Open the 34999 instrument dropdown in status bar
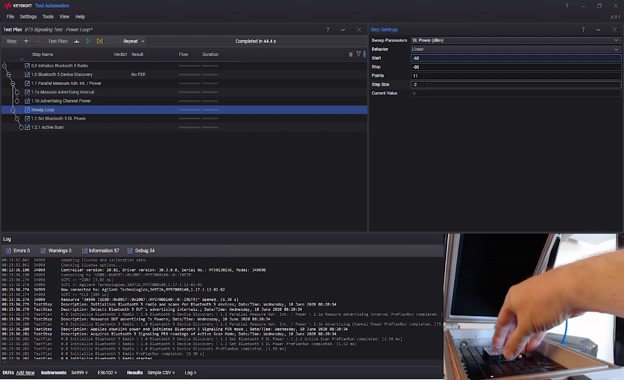Image resolution: width=624 pixels, height=380 pixels. tap(80, 372)
